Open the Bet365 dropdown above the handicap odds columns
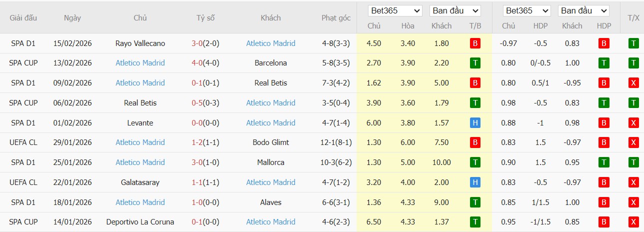 [526, 10]
